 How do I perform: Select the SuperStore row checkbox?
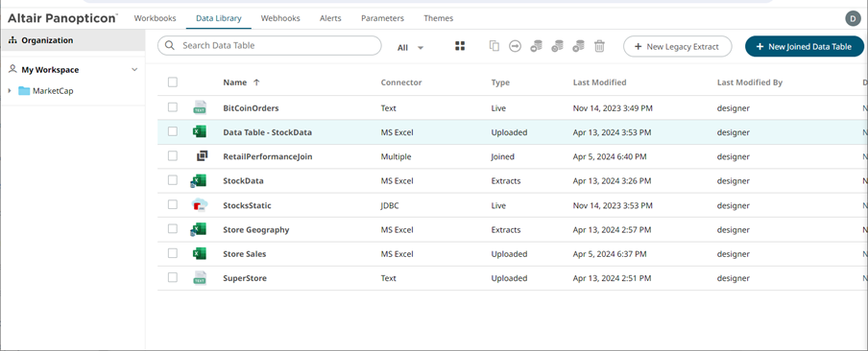(x=173, y=277)
